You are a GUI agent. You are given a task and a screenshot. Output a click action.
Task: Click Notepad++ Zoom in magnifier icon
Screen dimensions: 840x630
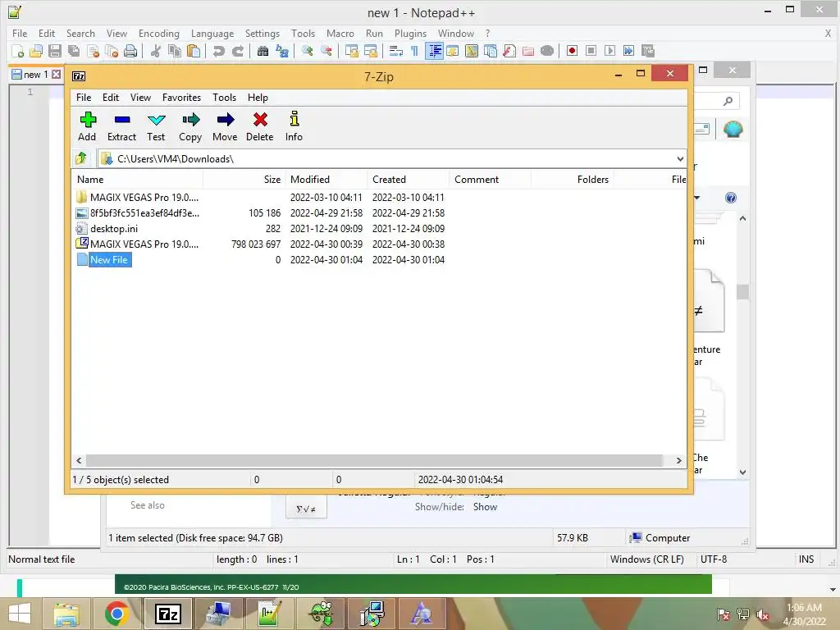[307, 51]
